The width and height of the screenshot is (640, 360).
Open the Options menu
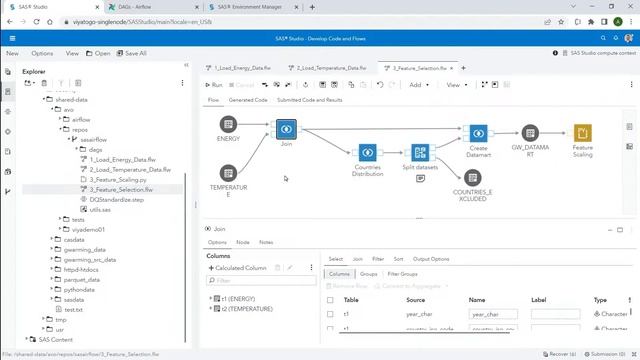coord(42,53)
